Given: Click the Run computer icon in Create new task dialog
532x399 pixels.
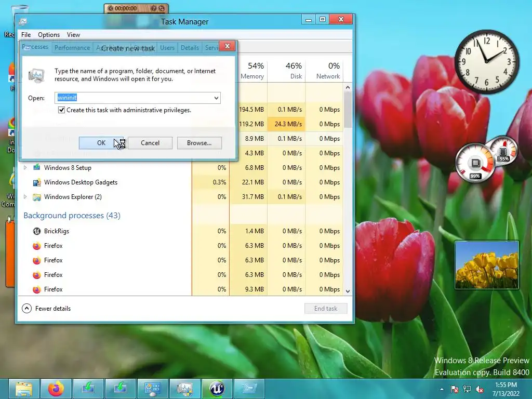Looking at the screenshot, I should click(36, 75).
